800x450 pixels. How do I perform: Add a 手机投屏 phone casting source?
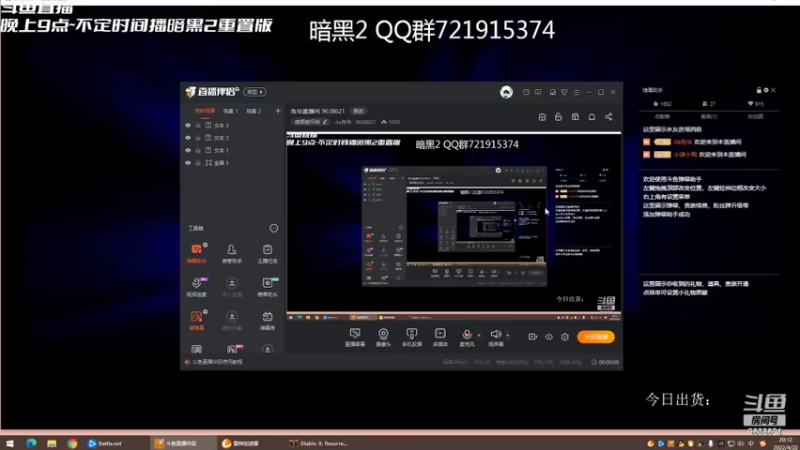[412, 337]
